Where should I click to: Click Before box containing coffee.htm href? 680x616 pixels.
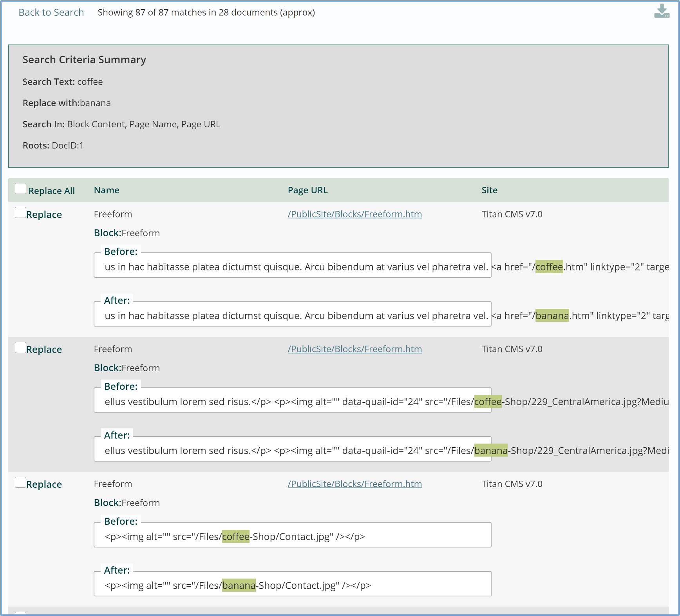292,267
